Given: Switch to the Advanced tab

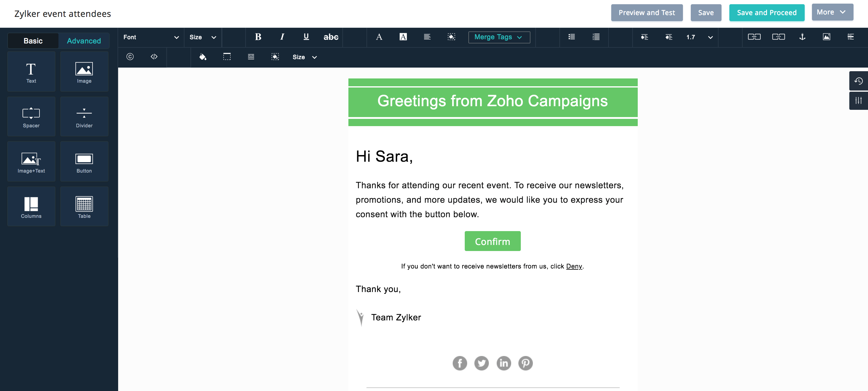Looking at the screenshot, I should pyautogui.click(x=84, y=41).
